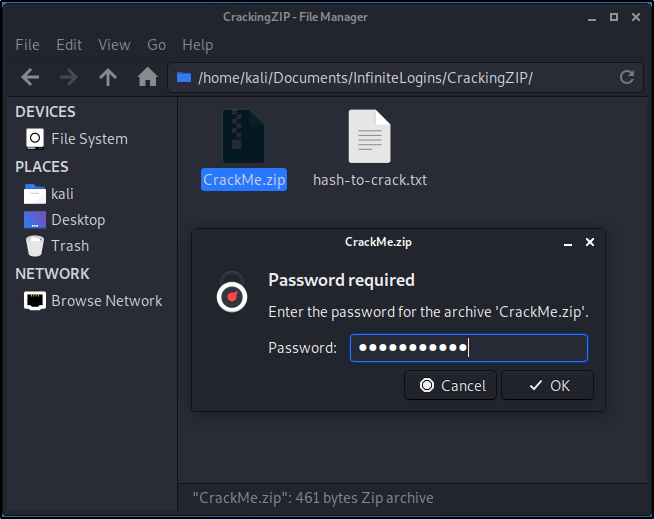The width and height of the screenshot is (654, 519).
Task: Open Desktop from the Places sidebar
Action: 77,220
